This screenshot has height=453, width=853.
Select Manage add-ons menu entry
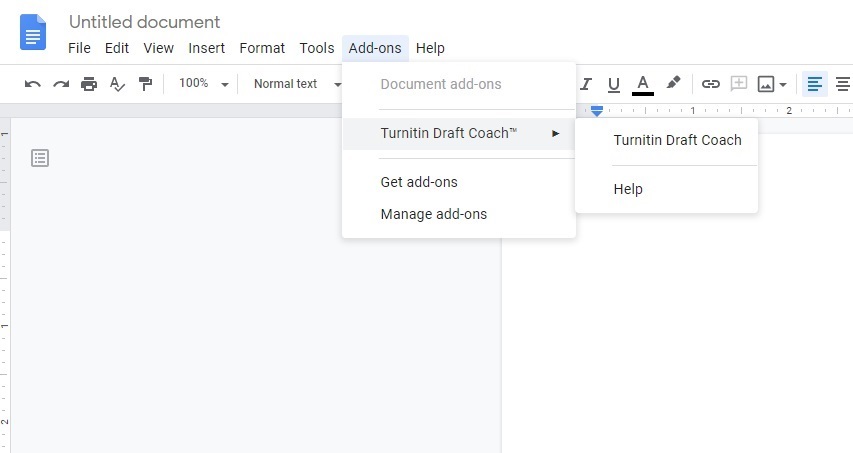click(434, 214)
